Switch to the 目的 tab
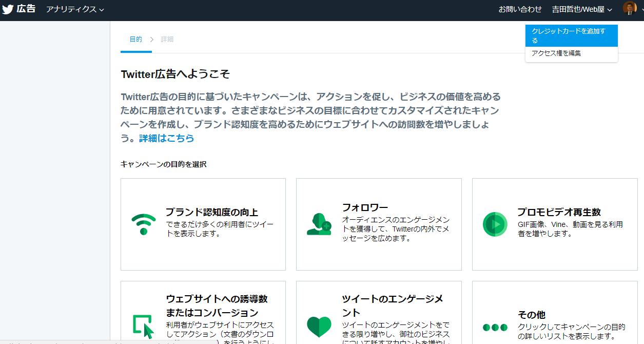The height and width of the screenshot is (344, 644). point(136,40)
